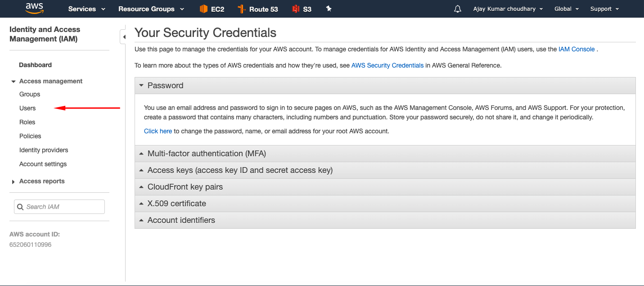The height and width of the screenshot is (286, 644).
Task: Expand the Access keys section
Action: pyautogui.click(x=385, y=170)
